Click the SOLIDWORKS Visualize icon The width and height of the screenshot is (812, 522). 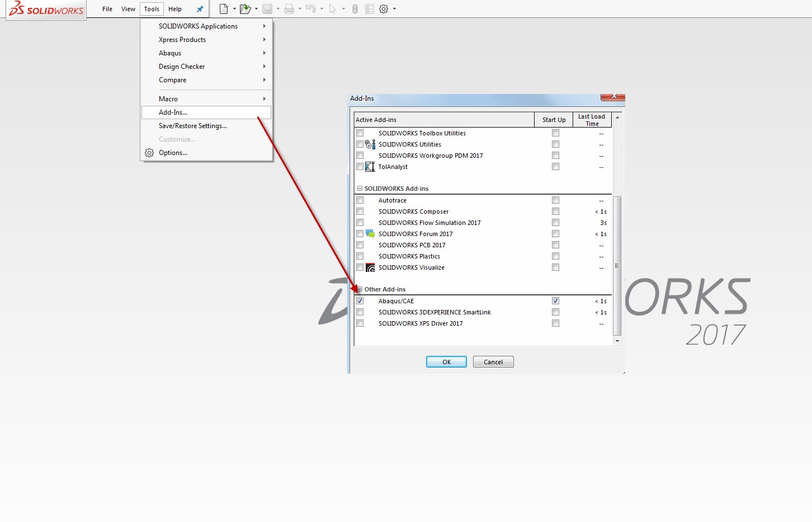point(370,267)
